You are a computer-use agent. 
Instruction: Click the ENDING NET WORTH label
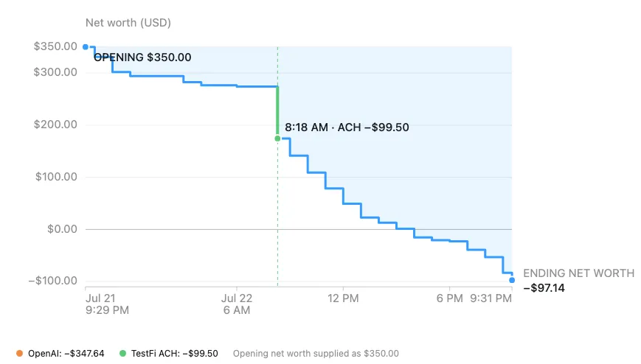click(579, 273)
